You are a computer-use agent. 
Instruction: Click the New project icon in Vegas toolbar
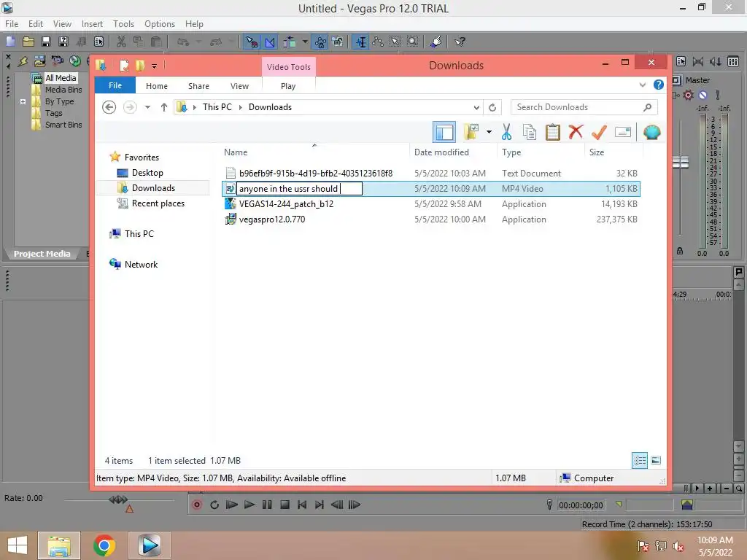tap(10, 42)
